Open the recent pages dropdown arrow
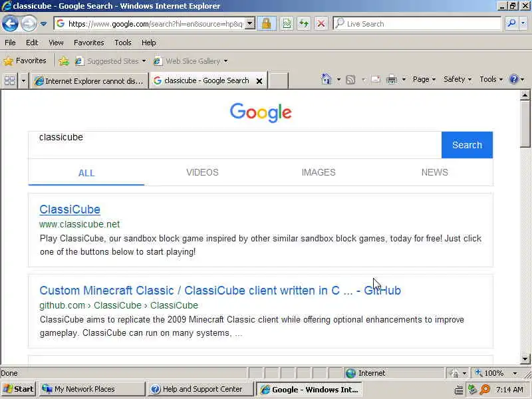 tap(44, 24)
